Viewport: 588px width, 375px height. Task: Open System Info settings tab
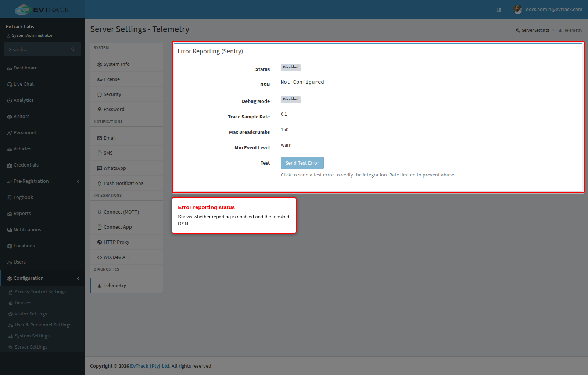[x=126, y=64]
